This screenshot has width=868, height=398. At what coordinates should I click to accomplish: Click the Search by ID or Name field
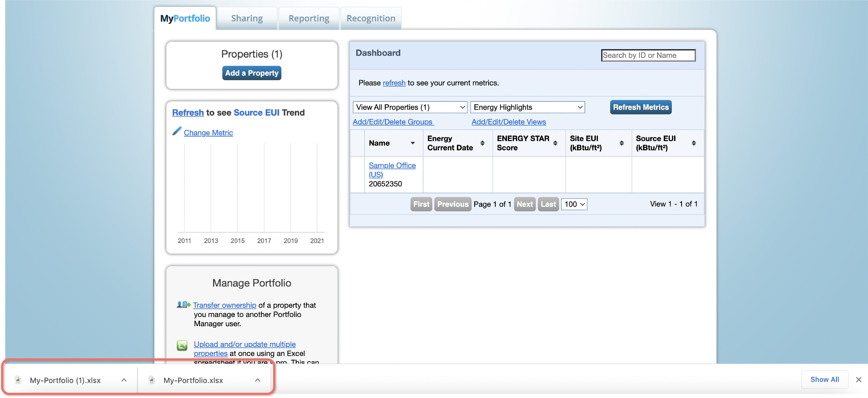[648, 55]
